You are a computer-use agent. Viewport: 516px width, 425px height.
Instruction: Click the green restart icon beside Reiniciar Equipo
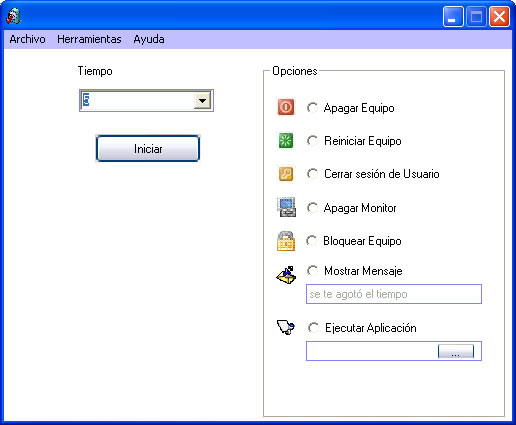tap(286, 140)
